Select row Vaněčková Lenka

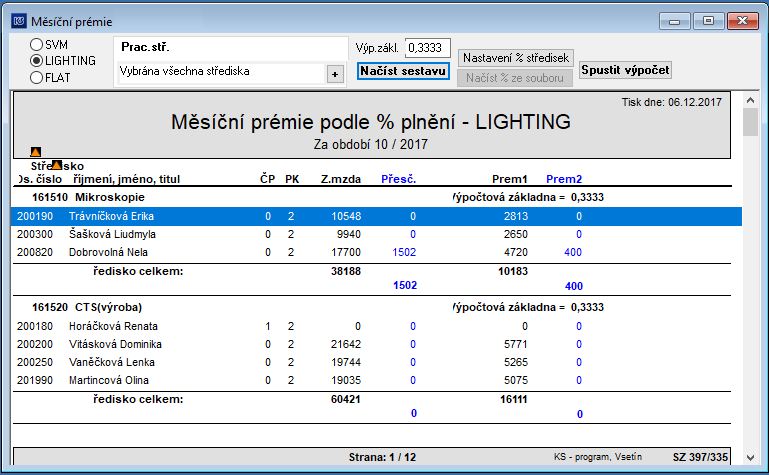click(376, 362)
